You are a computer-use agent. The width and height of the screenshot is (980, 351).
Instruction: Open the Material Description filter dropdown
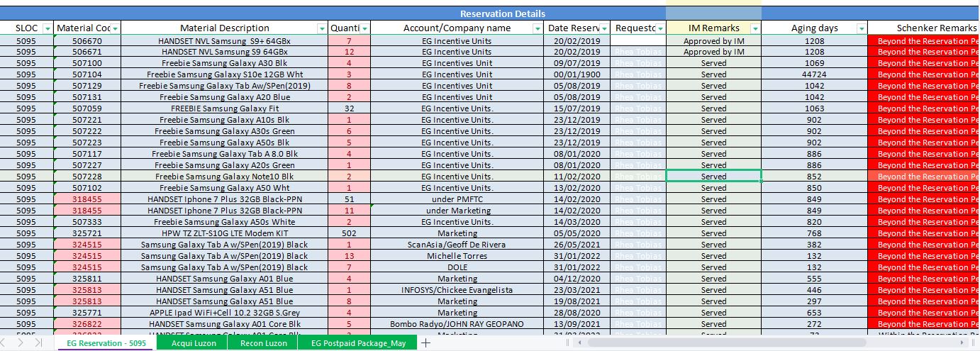tap(323, 28)
